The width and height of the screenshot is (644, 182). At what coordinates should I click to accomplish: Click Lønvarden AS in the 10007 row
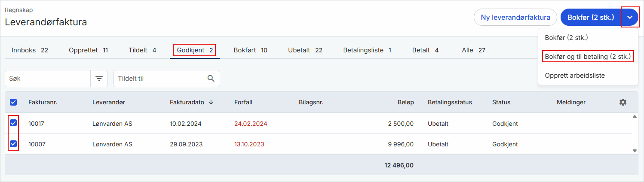tap(112, 144)
